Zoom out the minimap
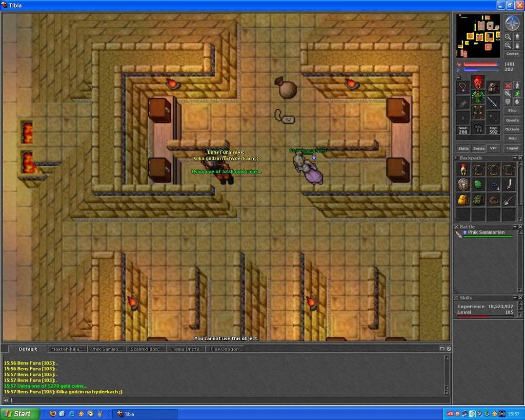 point(508,37)
